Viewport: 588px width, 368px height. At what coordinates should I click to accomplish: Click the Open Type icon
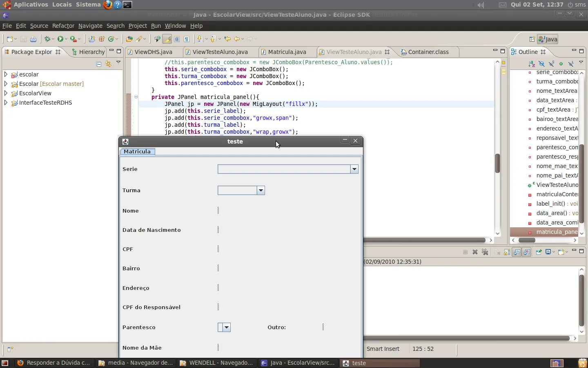tap(129, 39)
